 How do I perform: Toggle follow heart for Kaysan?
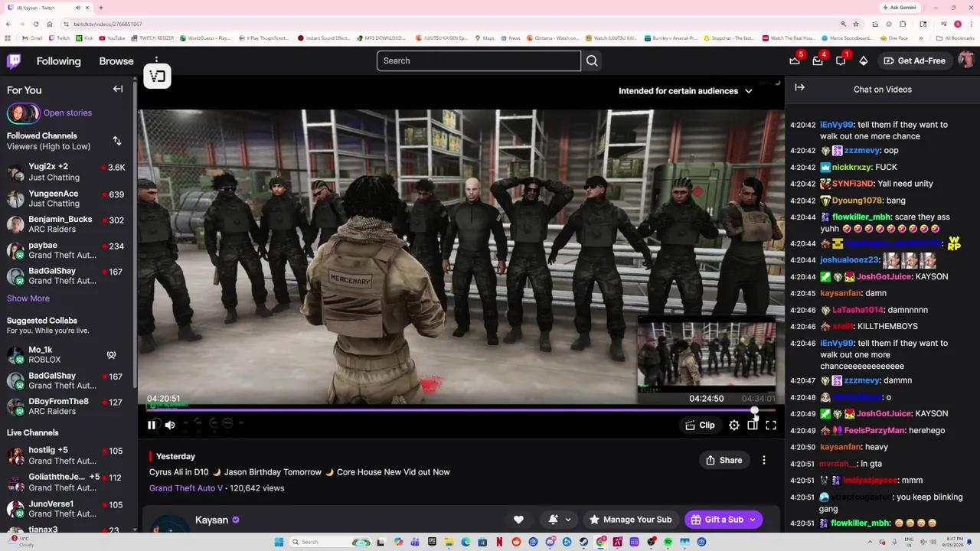(518, 520)
